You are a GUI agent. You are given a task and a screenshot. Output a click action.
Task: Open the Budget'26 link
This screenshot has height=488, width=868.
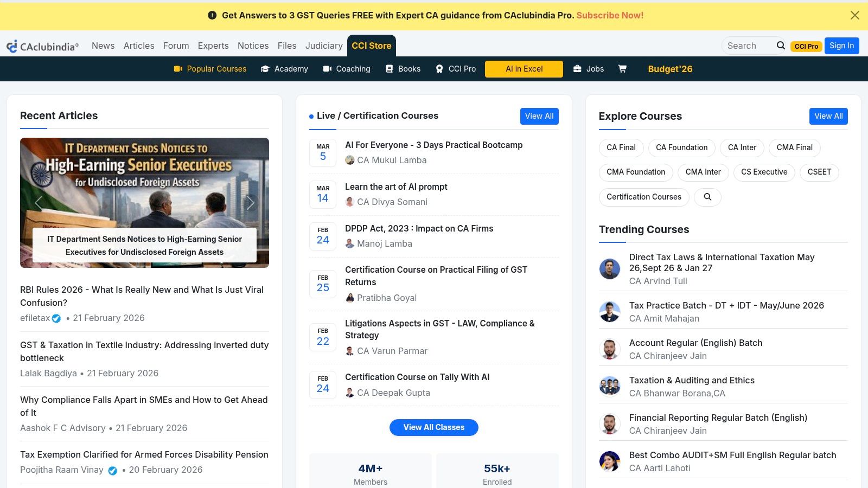coord(670,69)
